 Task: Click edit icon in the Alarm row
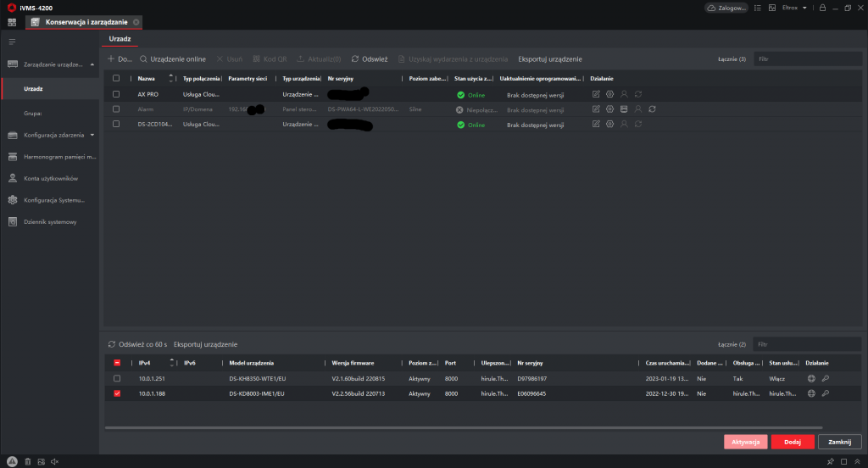(596, 109)
